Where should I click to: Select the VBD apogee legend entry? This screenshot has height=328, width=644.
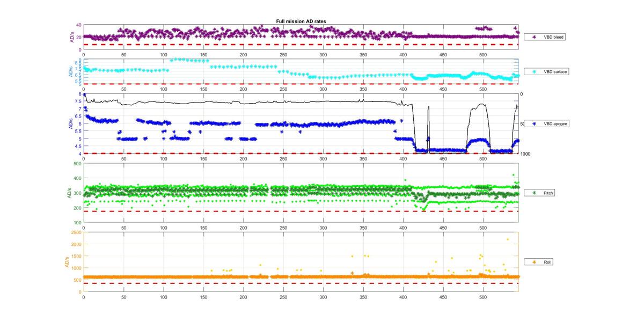tap(546, 123)
